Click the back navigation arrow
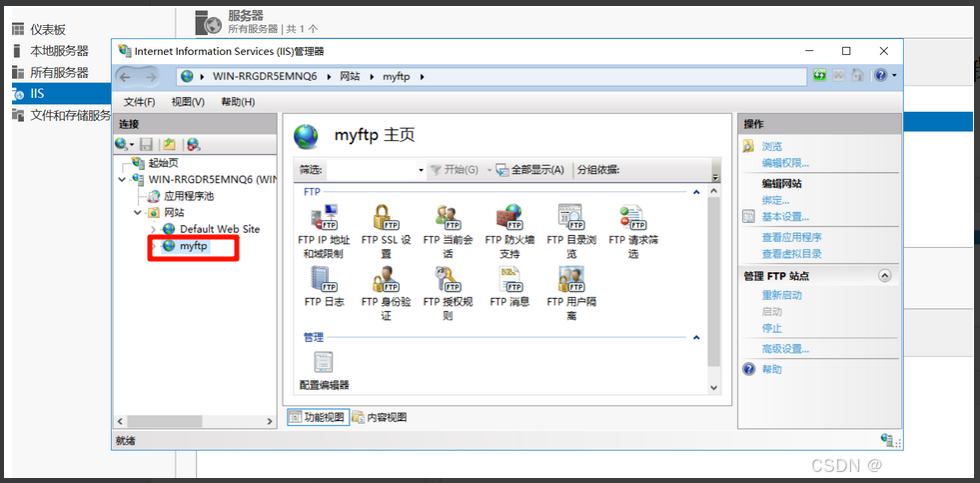Viewport: 980px width, 483px height. coord(125,77)
